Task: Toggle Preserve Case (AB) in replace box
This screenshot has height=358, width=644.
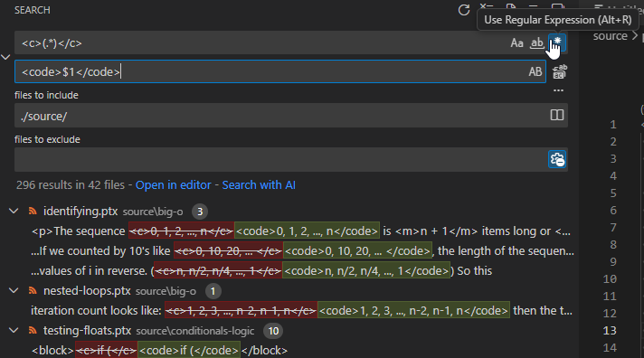Action: coord(535,71)
